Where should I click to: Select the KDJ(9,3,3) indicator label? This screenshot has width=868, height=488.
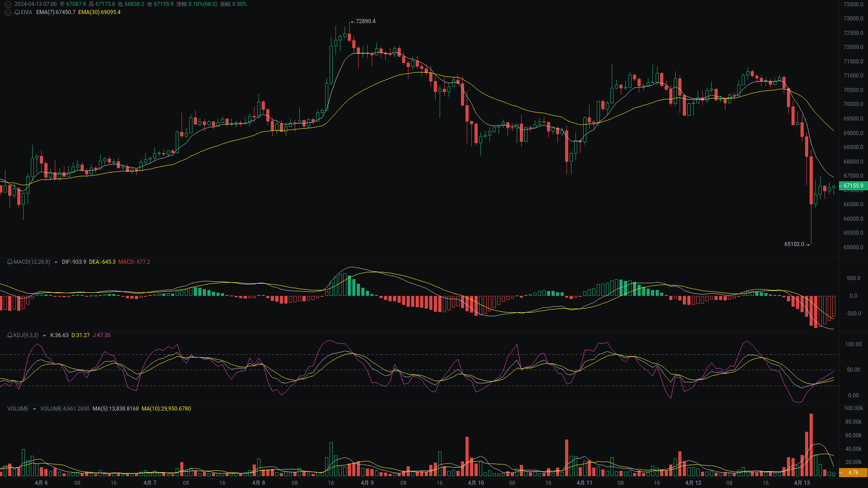pos(27,335)
